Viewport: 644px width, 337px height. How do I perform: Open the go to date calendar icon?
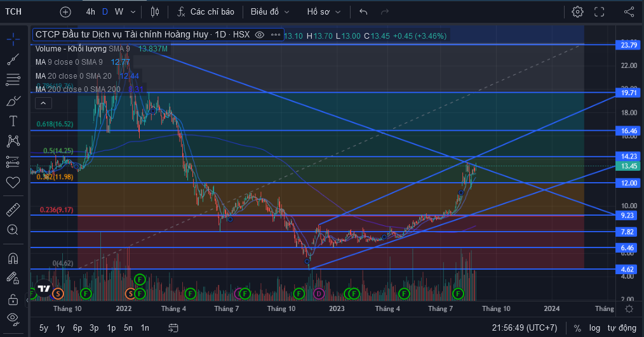click(173, 328)
